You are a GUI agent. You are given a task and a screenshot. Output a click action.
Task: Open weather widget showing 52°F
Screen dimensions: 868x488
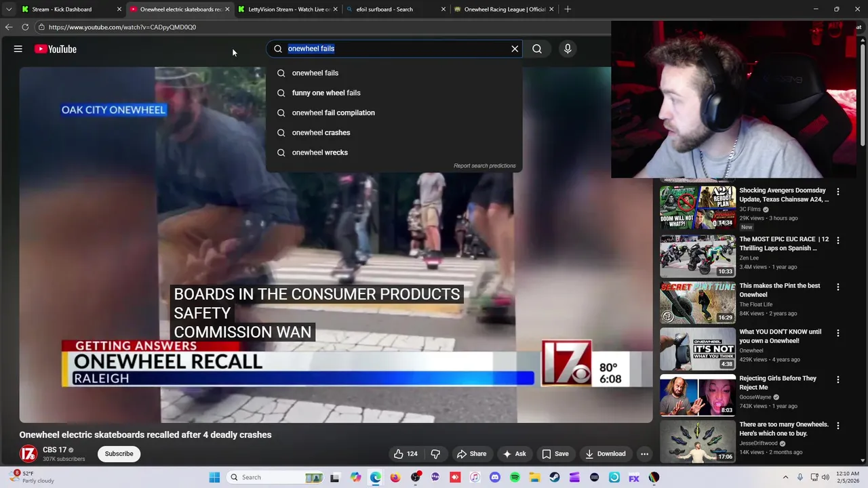[33, 477]
